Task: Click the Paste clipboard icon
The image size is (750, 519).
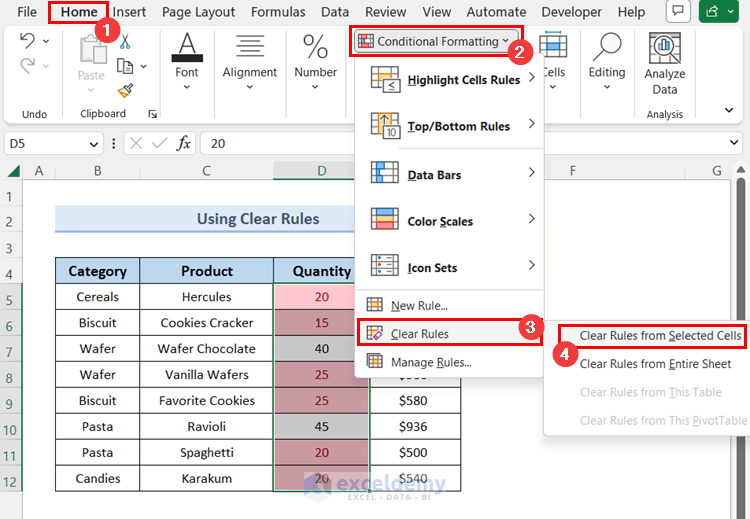Action: [x=93, y=50]
